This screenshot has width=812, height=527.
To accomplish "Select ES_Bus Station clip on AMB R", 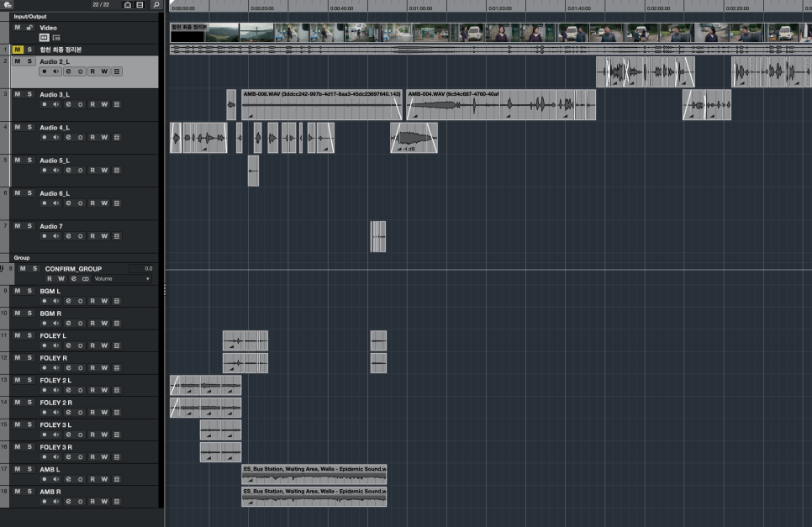I will coord(314,497).
